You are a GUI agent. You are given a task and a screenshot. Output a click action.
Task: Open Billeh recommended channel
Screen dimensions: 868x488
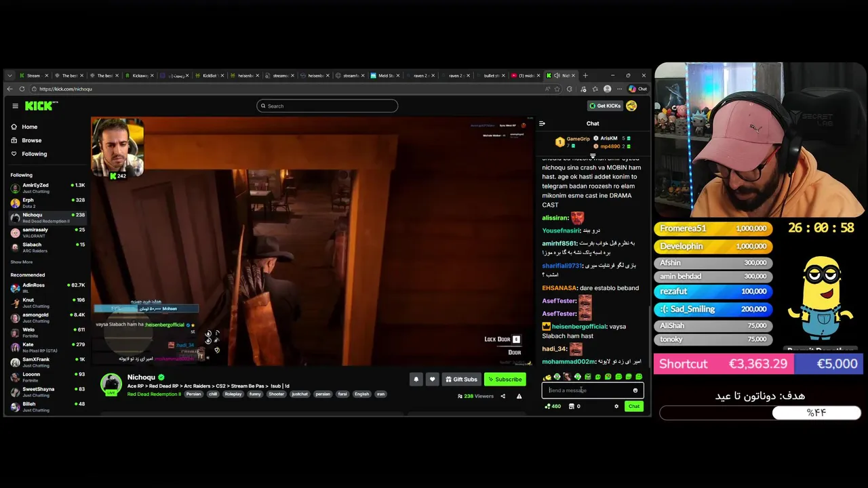[47, 407]
